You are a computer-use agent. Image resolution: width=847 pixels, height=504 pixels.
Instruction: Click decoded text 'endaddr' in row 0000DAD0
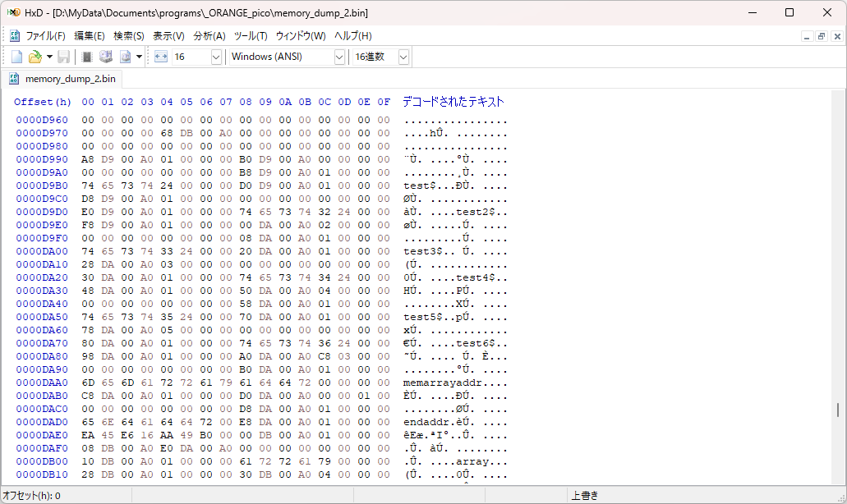[x=426, y=423]
